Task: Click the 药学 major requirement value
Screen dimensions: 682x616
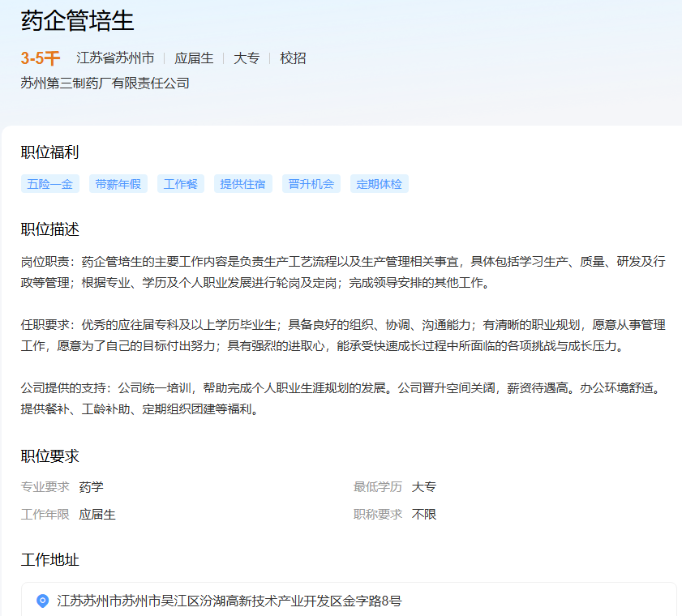Action: click(91, 487)
